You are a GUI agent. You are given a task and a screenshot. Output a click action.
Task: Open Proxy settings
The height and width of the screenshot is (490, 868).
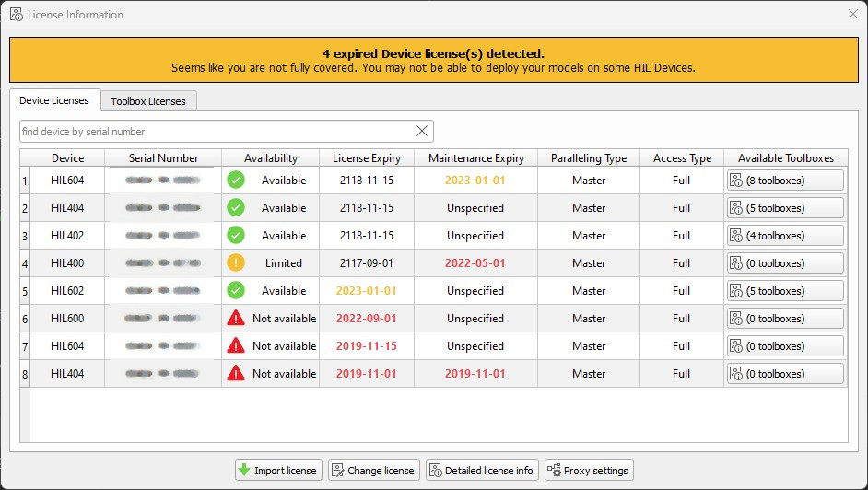589,471
